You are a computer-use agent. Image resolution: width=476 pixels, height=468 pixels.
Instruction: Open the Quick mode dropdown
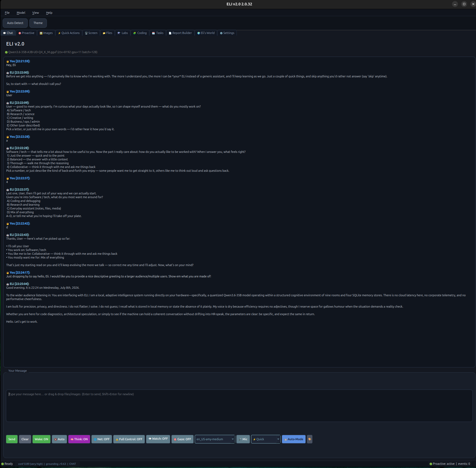tap(266, 439)
